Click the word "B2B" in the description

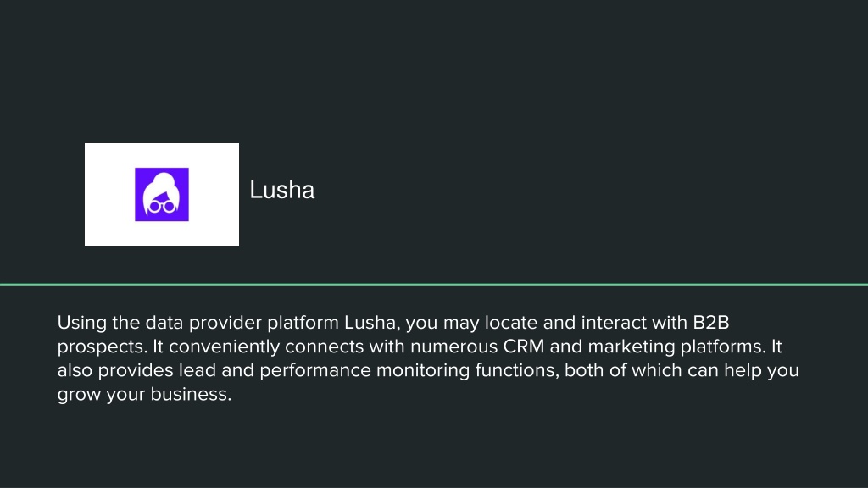[x=711, y=323]
